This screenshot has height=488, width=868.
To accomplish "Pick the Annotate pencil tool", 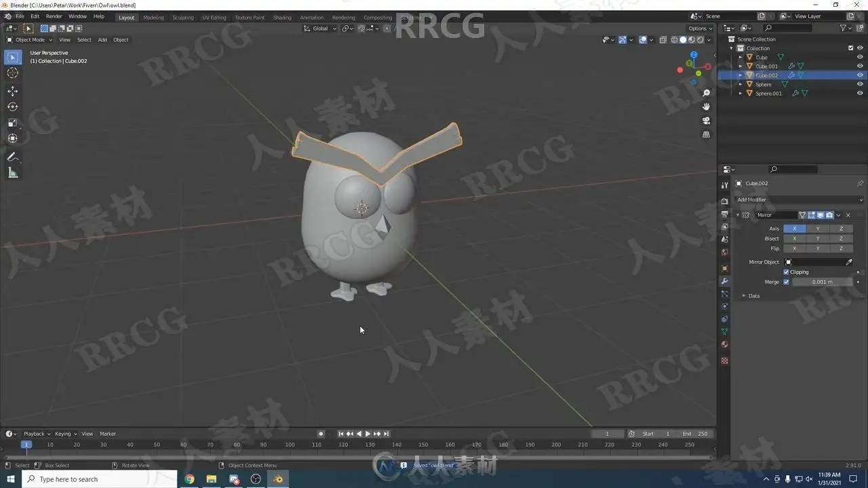I will [x=12, y=157].
